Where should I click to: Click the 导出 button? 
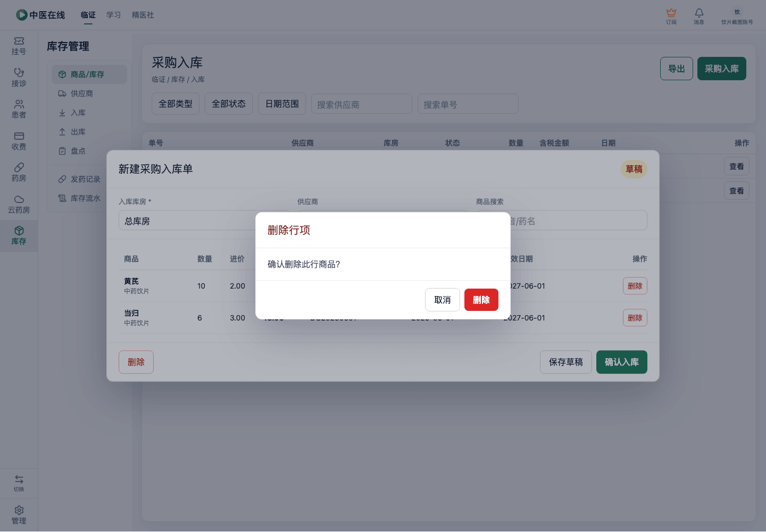point(677,69)
